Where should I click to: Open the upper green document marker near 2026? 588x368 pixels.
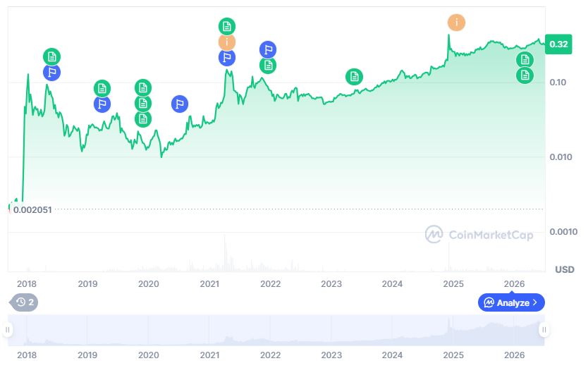coord(525,60)
